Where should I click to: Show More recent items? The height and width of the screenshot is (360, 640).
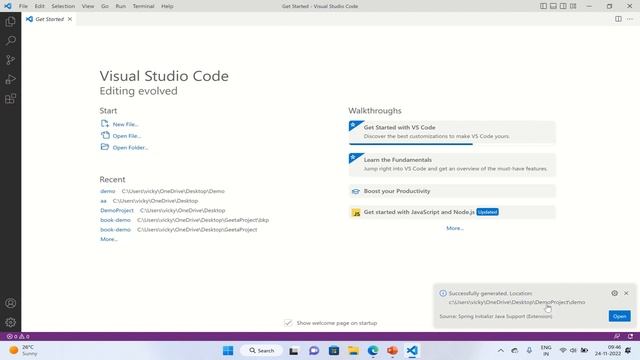point(109,239)
